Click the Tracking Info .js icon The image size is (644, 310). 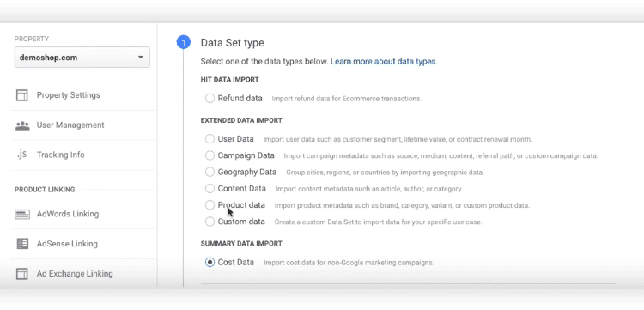point(22,155)
